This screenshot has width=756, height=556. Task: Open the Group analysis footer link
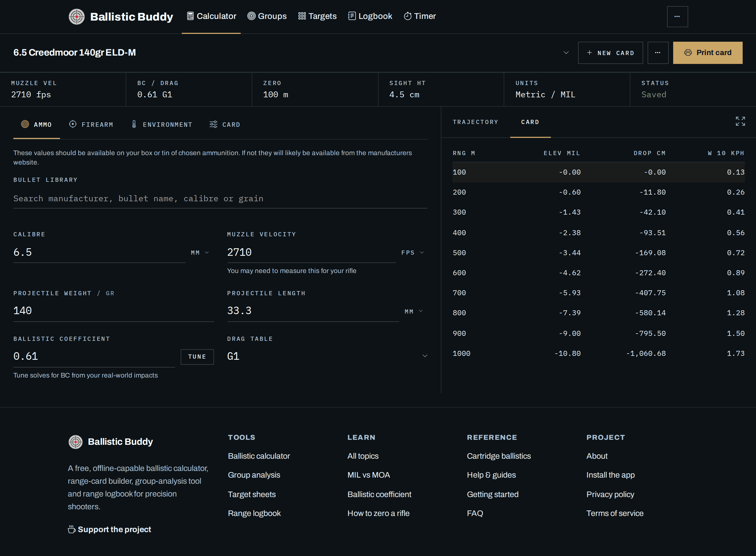254,475
